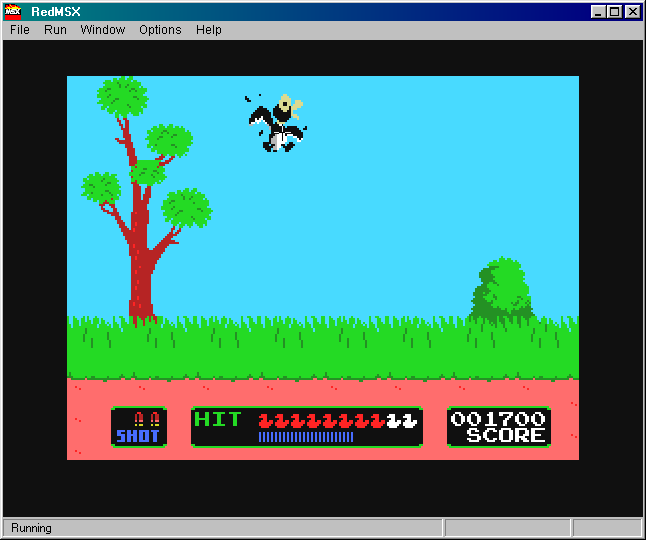Open the File menu
The height and width of the screenshot is (540, 646).
[x=20, y=30]
